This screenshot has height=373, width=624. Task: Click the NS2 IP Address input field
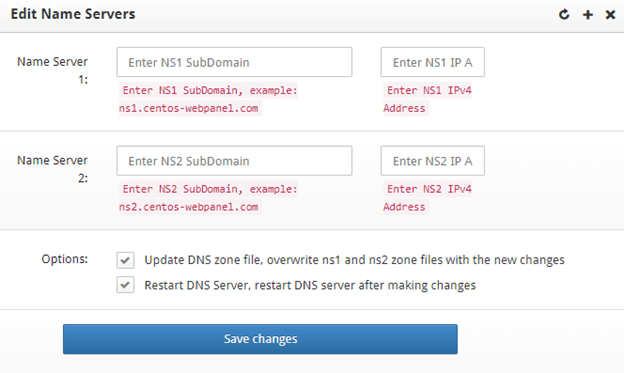click(433, 161)
